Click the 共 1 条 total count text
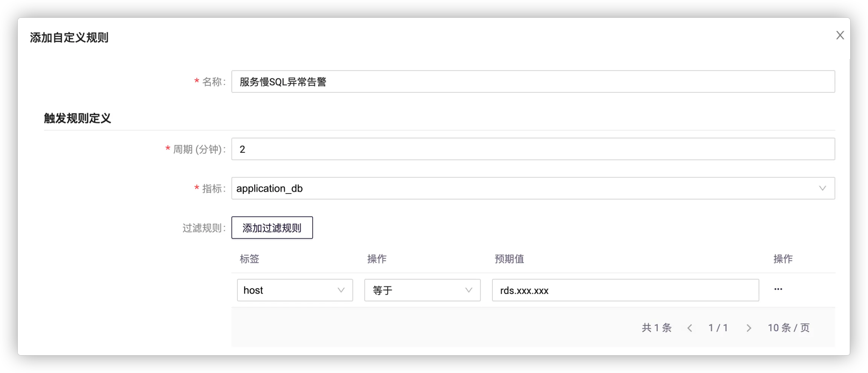 (656, 328)
